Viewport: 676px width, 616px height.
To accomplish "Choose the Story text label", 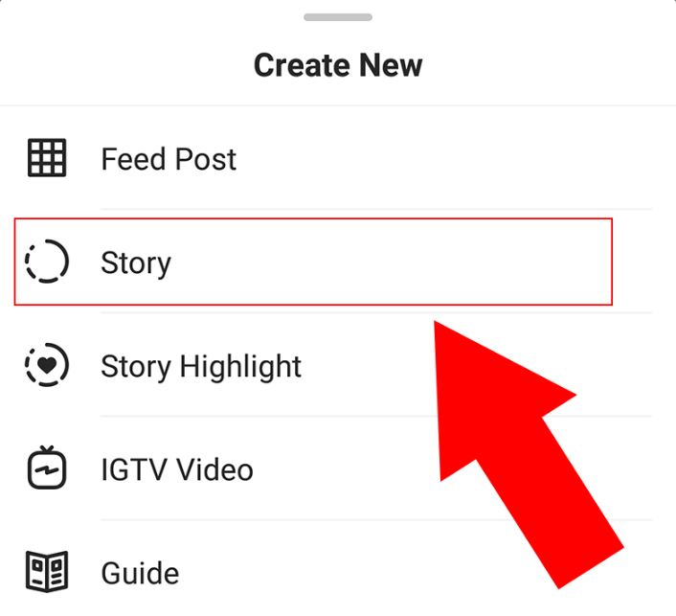I will point(136,262).
